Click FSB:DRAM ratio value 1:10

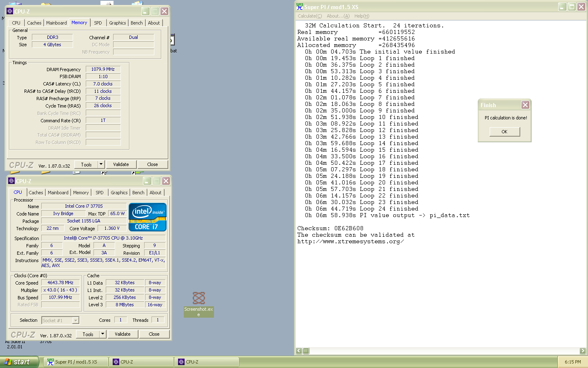tap(103, 76)
